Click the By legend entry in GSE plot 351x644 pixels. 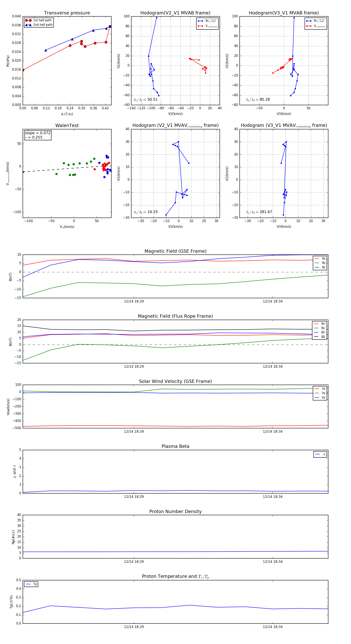pos(320,263)
